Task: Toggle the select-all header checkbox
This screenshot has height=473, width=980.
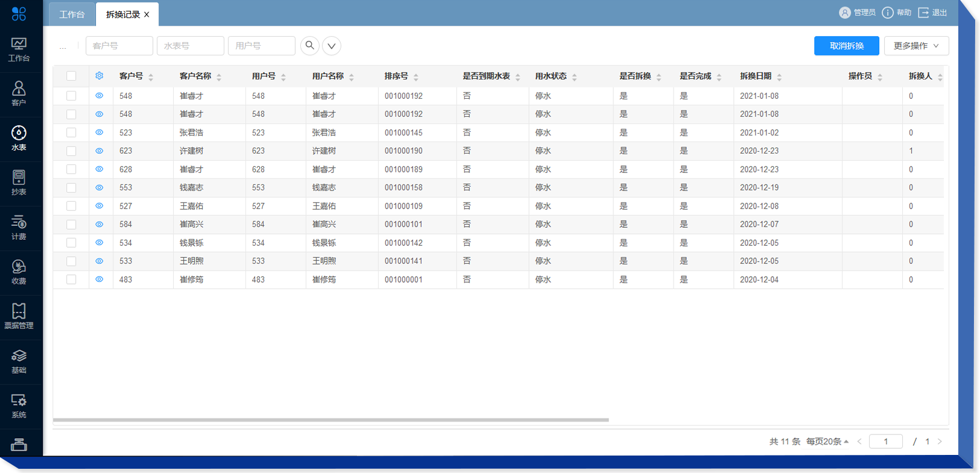Action: coord(71,76)
